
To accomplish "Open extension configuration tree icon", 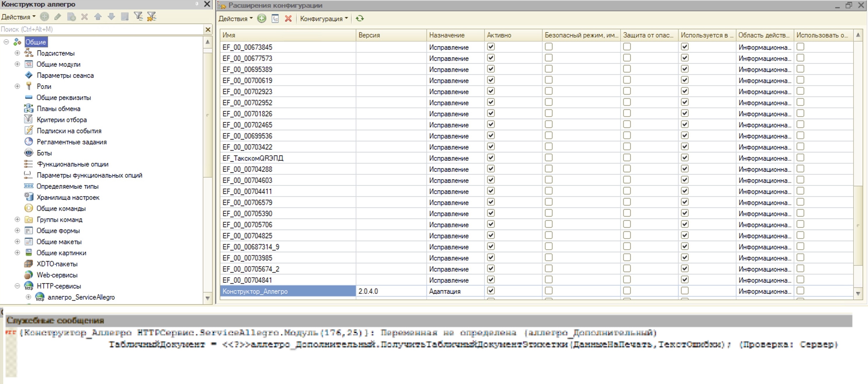I will (275, 18).
